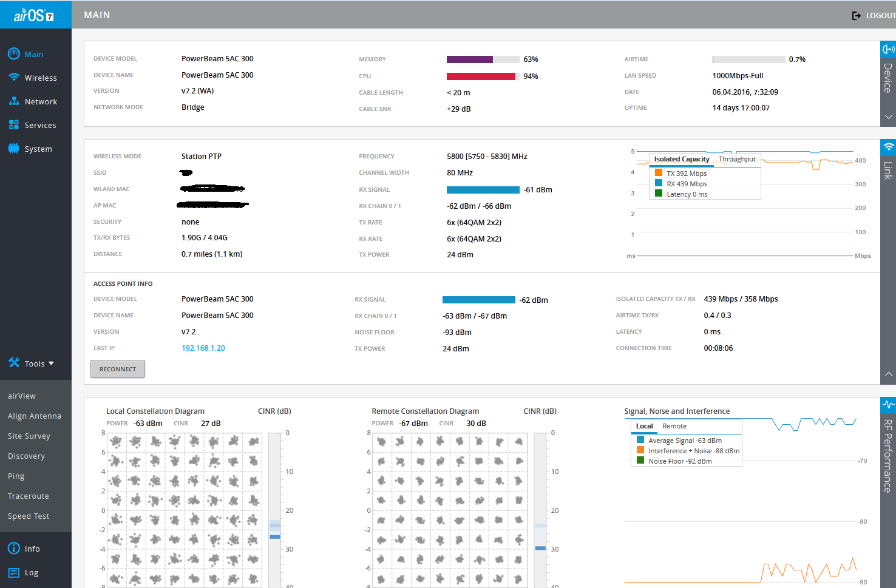Click the Logout text link

[880, 15]
